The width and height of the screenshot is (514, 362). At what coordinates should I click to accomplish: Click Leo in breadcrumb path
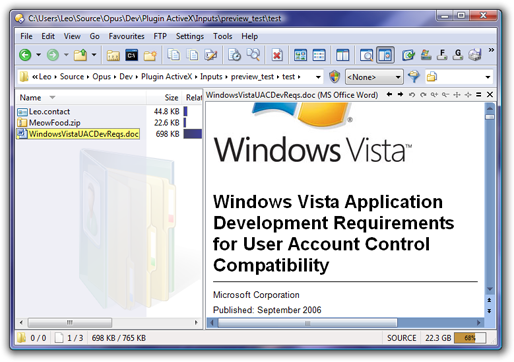pyautogui.click(x=45, y=77)
